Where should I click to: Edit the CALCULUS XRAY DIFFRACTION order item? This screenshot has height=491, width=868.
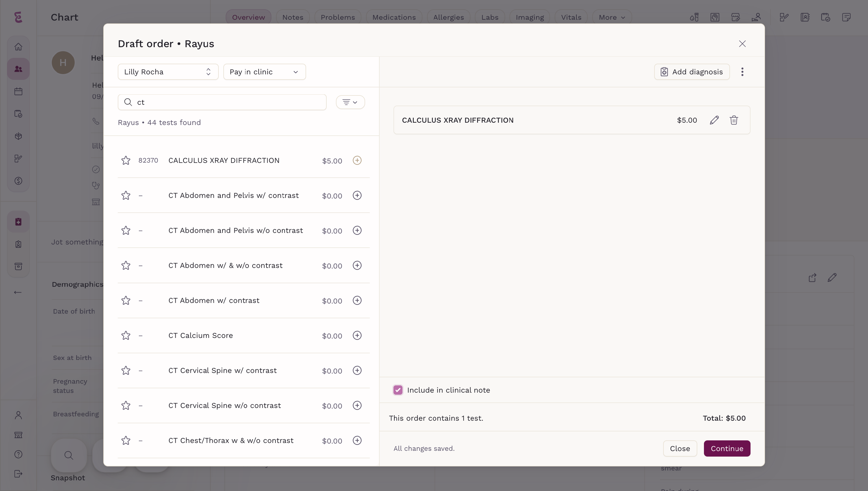pyautogui.click(x=714, y=120)
